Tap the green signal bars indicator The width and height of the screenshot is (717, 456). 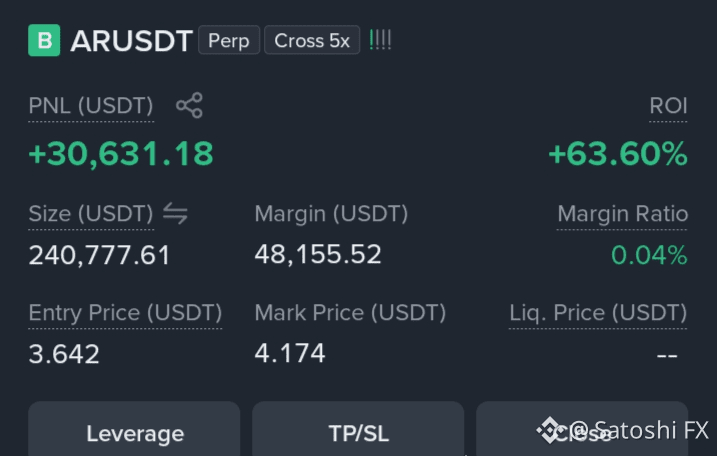pyautogui.click(x=380, y=40)
